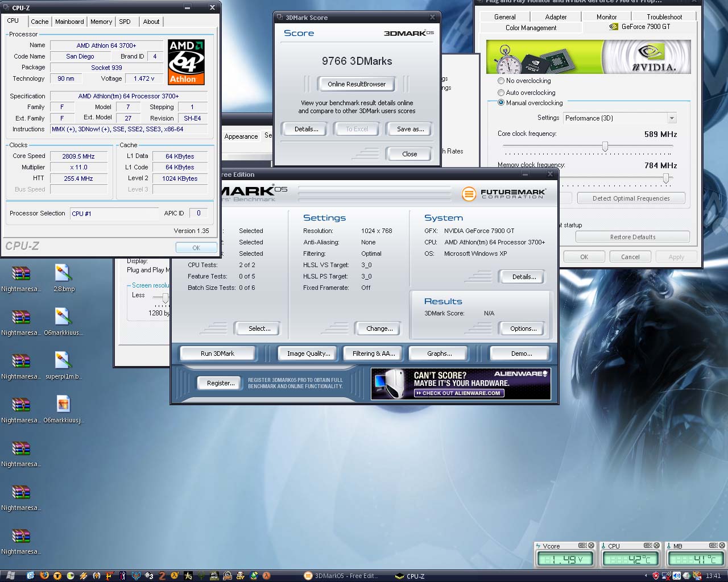The width and height of the screenshot is (728, 582).
Task: Open the CPU temperature widget settings icon
Action: pyautogui.click(x=648, y=546)
